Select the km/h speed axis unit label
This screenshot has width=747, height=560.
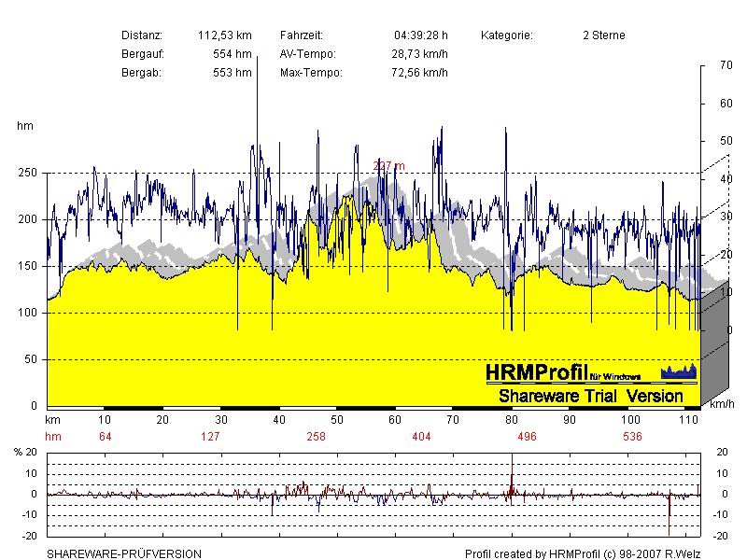click(721, 406)
